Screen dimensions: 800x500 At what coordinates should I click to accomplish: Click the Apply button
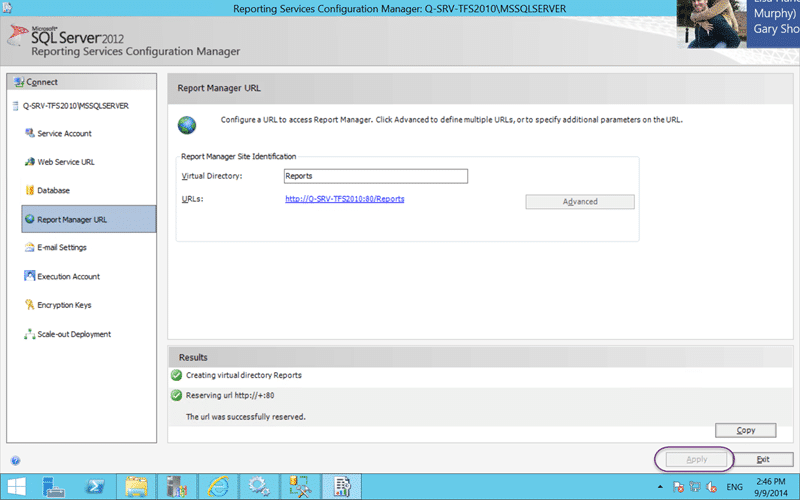(696, 459)
